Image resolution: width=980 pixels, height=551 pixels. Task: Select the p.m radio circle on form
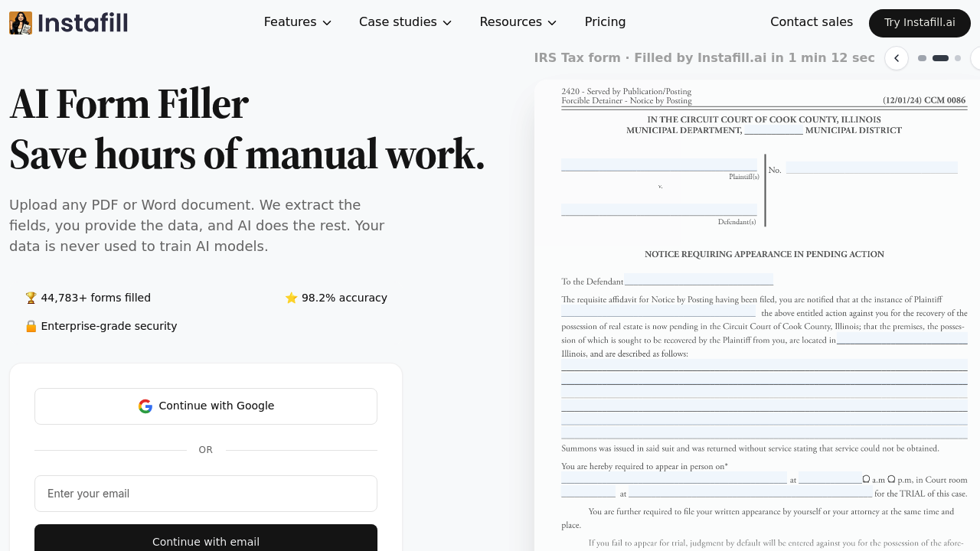point(891,479)
